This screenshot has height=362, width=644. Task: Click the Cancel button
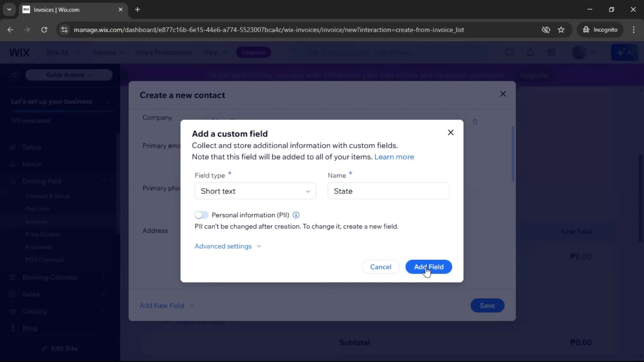(x=380, y=267)
